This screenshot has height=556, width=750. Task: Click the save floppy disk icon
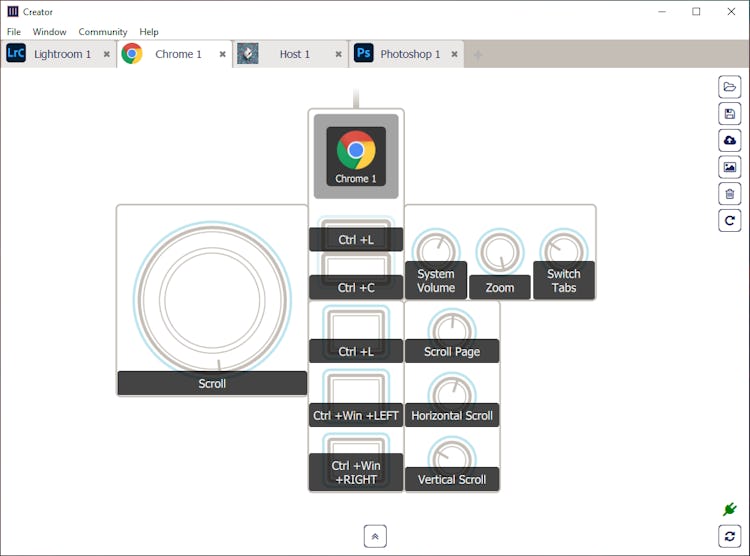click(x=729, y=114)
